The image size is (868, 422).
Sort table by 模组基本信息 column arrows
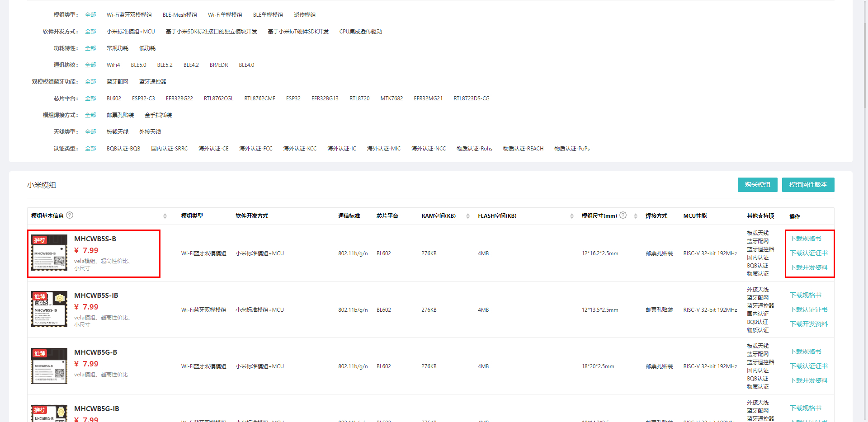tap(165, 216)
